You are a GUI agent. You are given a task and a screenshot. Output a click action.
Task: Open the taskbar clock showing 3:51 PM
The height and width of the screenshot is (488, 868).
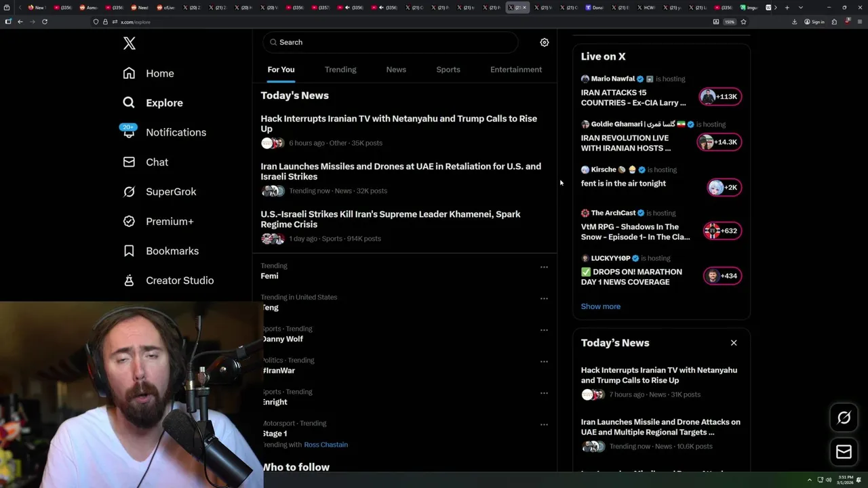(846, 480)
